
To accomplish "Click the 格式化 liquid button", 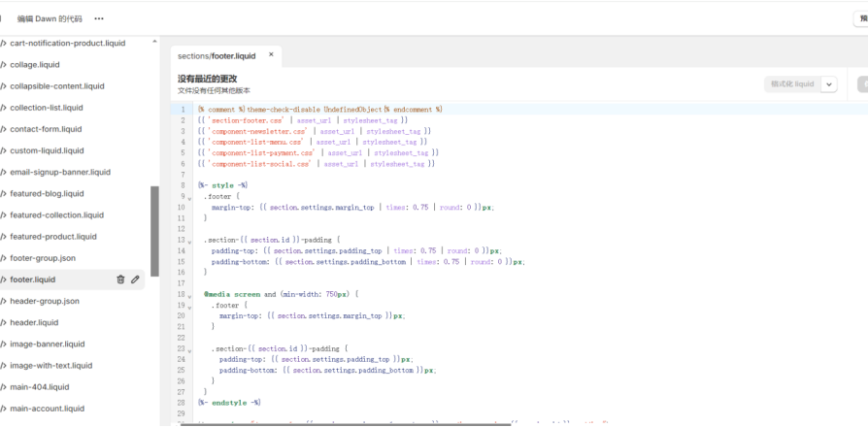I will 791,84.
